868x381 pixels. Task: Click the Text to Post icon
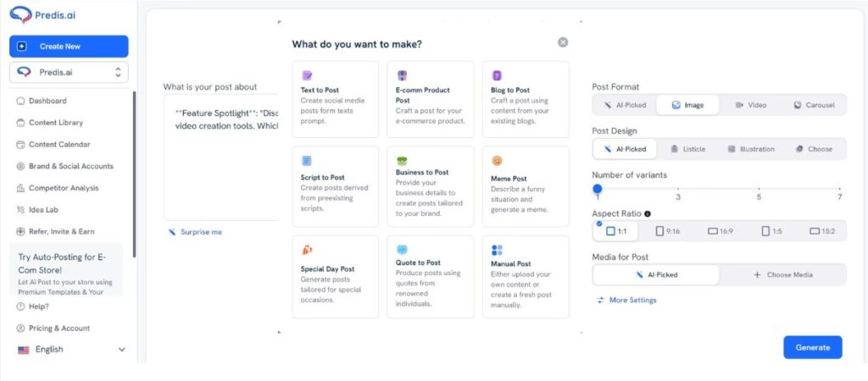(307, 75)
